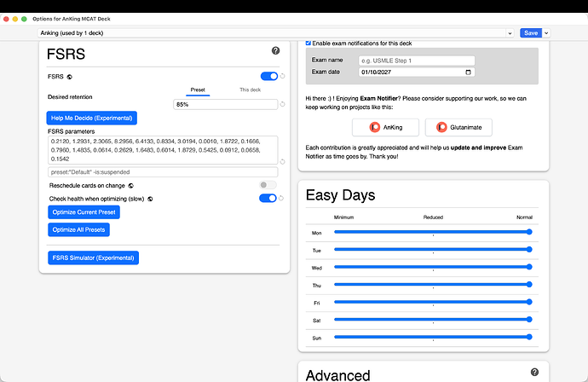Click inside the FSRS parameters text box
The width and height of the screenshot is (588, 382).
click(163, 150)
